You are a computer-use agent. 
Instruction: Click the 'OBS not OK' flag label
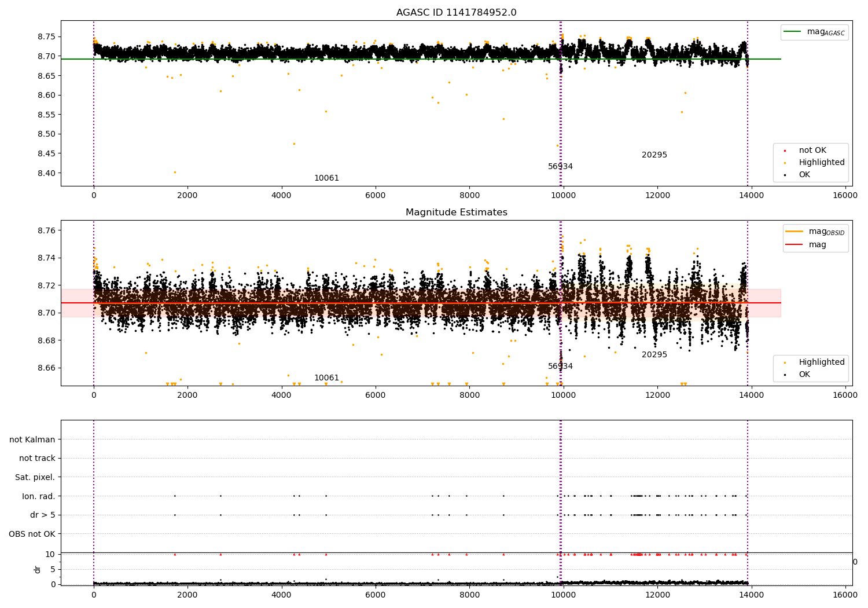32,534
